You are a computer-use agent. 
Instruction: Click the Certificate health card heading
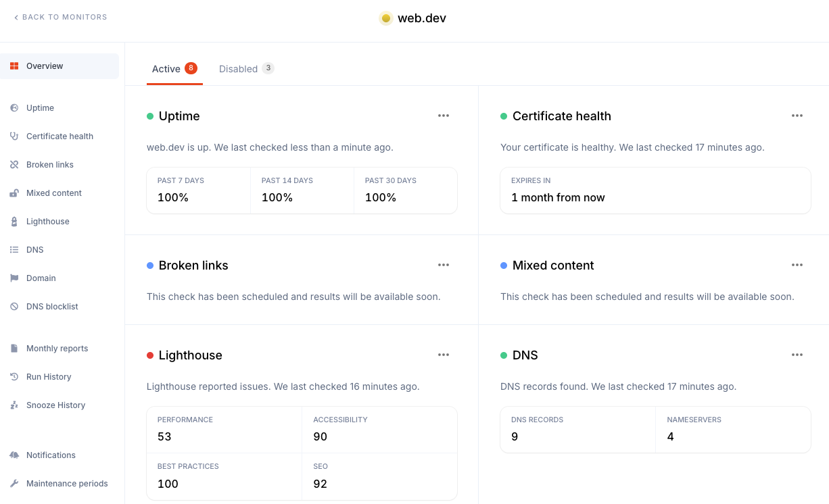coord(562,116)
